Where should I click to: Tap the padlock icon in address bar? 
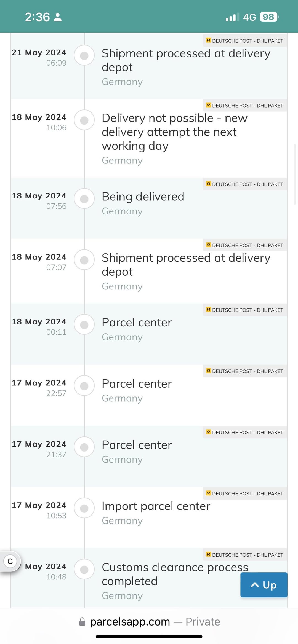[82, 622]
